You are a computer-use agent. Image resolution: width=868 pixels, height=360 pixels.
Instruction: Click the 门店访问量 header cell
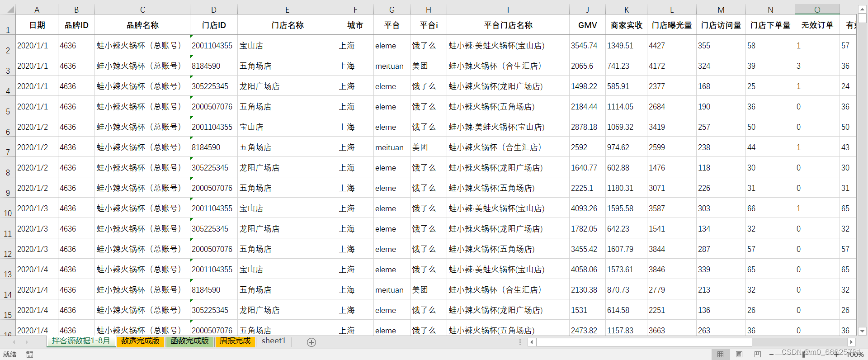coord(721,25)
